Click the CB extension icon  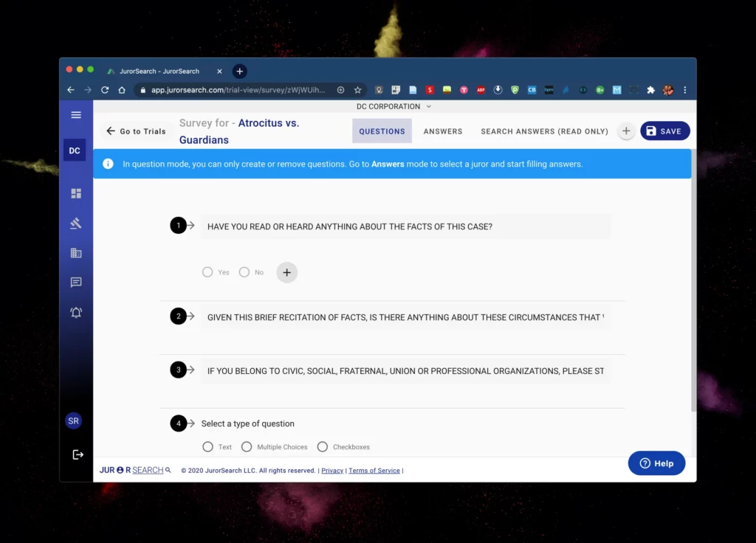[x=532, y=90]
